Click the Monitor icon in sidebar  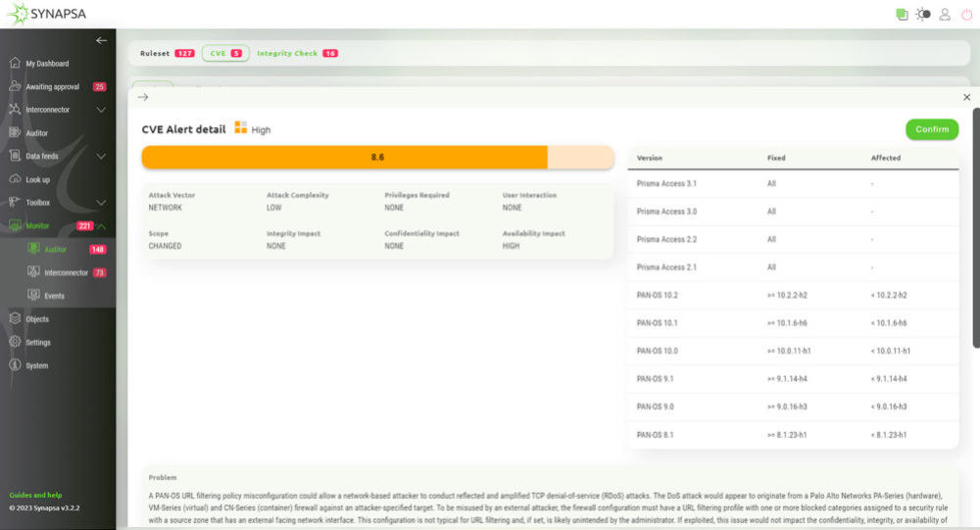[15, 225]
